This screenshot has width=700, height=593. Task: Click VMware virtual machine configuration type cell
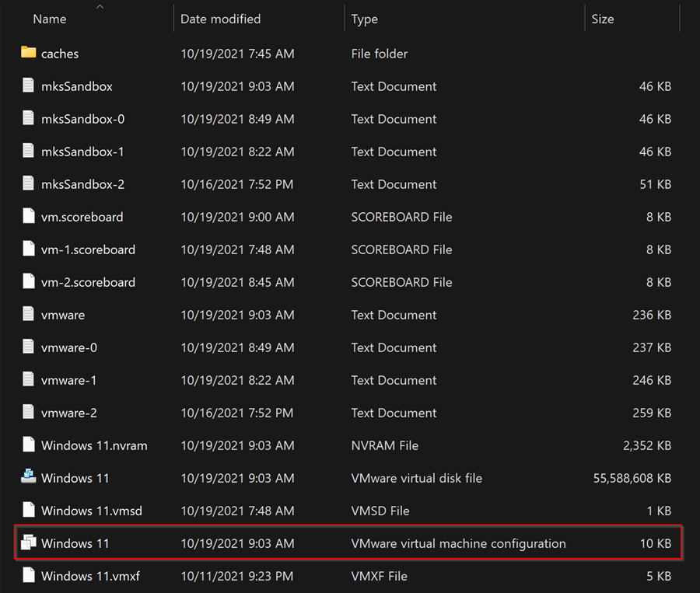458,543
